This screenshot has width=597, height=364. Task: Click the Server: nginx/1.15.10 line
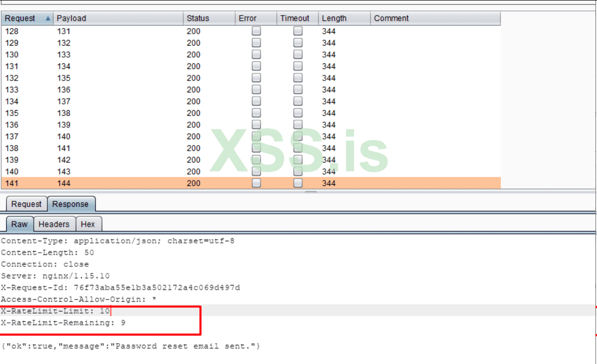point(55,276)
